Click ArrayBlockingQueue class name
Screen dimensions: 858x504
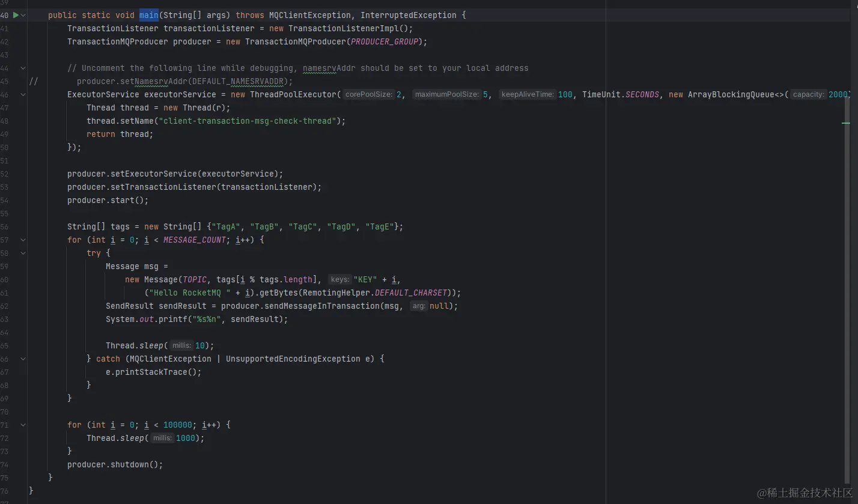731,94
